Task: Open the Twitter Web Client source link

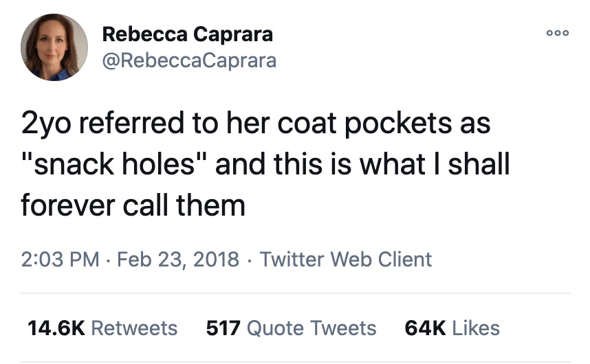Action: (346, 259)
